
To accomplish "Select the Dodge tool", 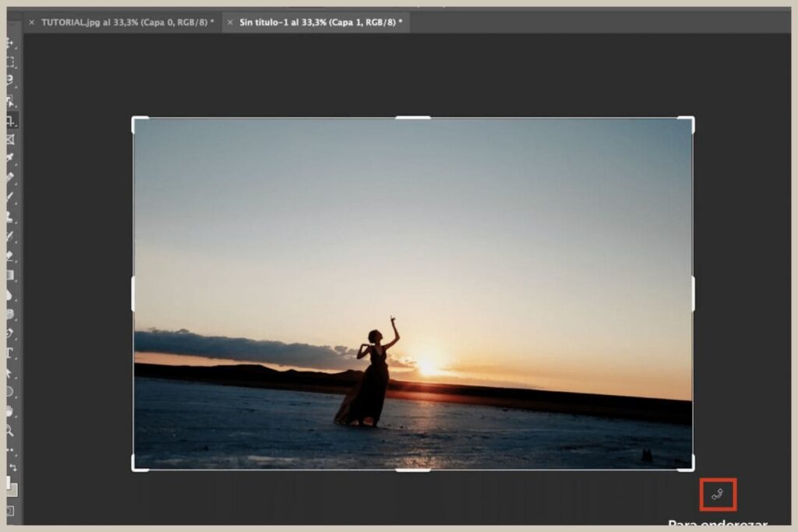I will pos(9,315).
